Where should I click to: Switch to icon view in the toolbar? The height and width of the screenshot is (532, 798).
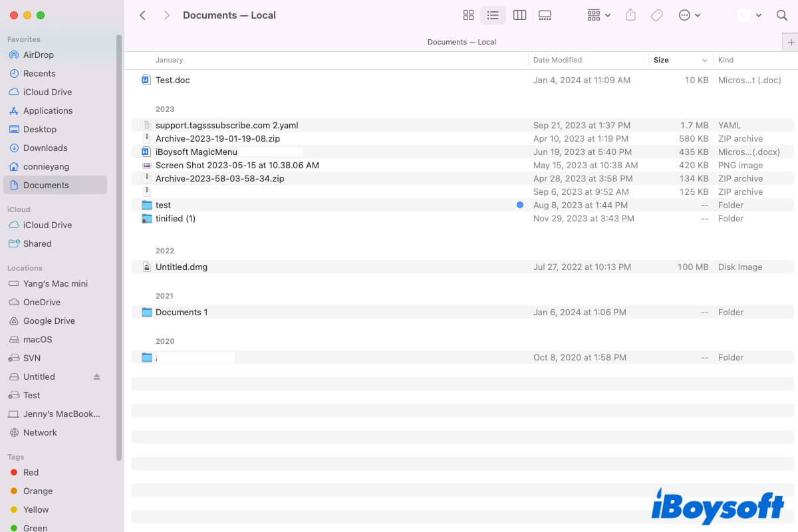468,15
